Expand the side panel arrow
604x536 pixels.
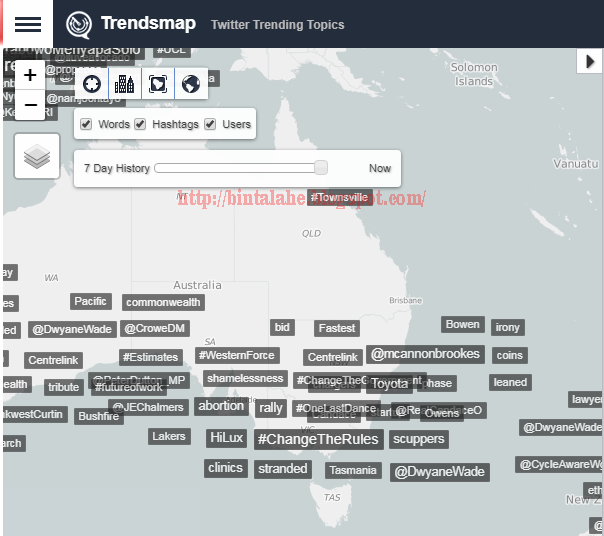tap(589, 61)
